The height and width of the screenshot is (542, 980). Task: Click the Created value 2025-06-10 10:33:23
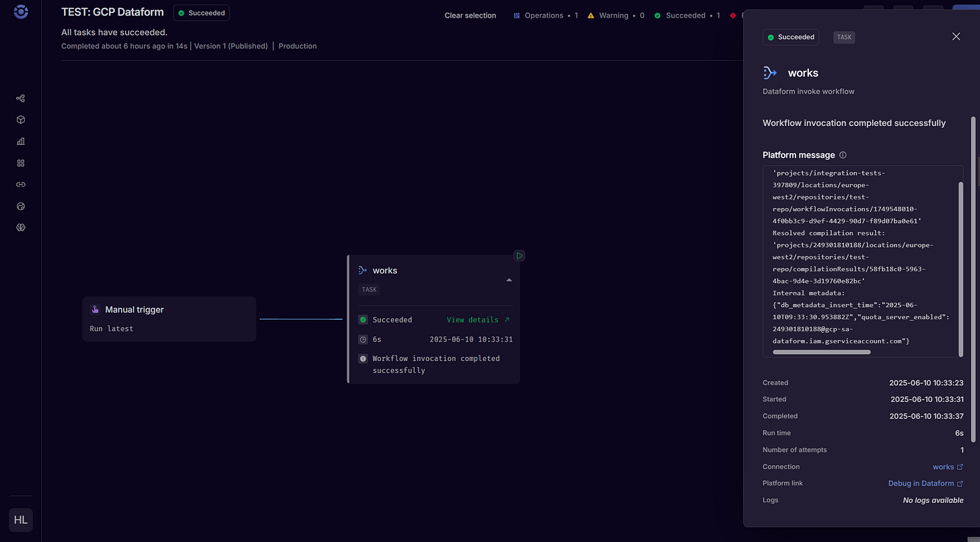pos(926,382)
